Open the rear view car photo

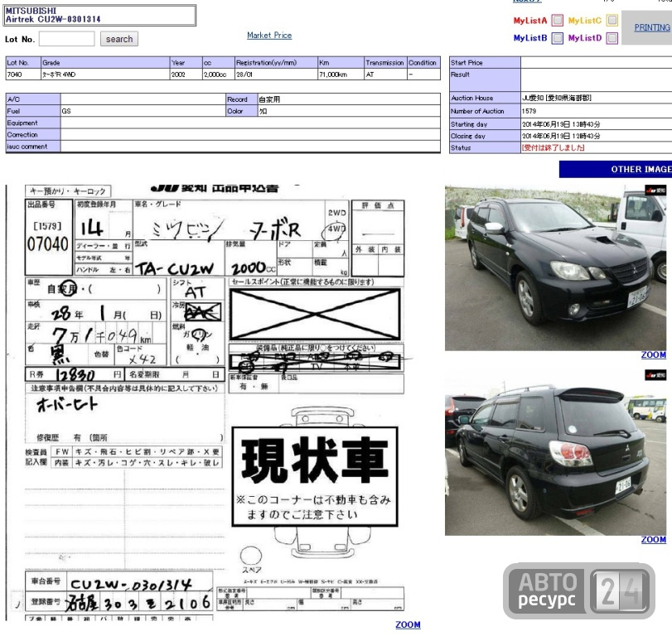coord(555,452)
